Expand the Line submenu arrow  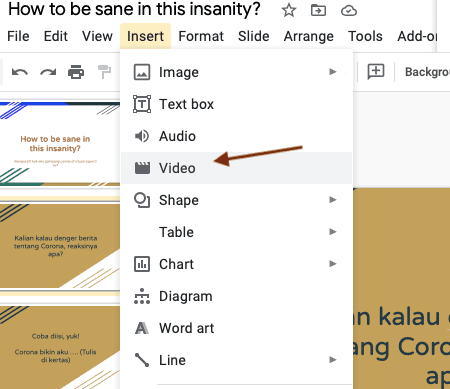(x=333, y=360)
